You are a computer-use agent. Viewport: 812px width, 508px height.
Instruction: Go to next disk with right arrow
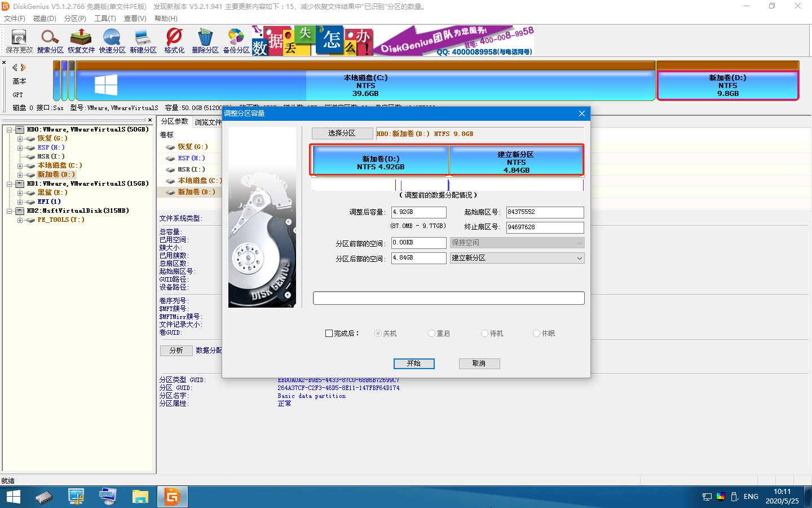point(23,67)
